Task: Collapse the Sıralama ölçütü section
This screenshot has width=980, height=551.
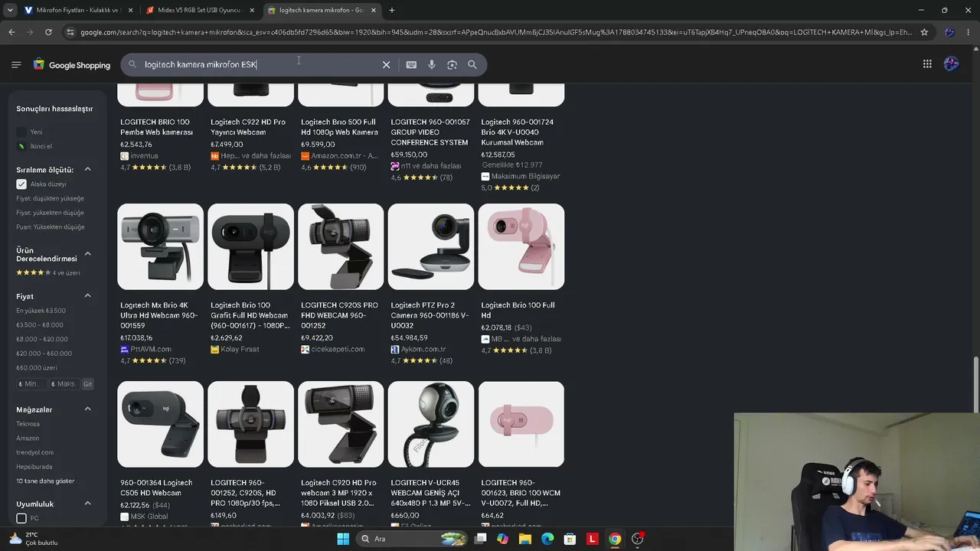Action: tap(87, 169)
